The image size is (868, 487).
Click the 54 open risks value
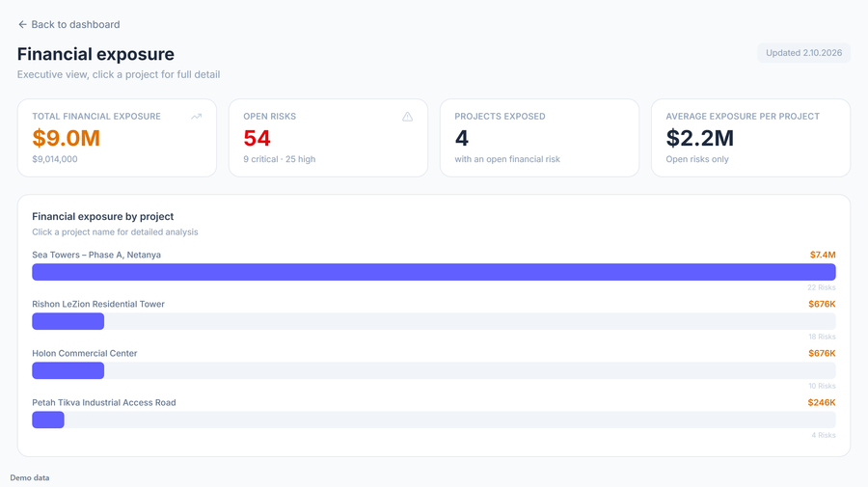point(257,138)
